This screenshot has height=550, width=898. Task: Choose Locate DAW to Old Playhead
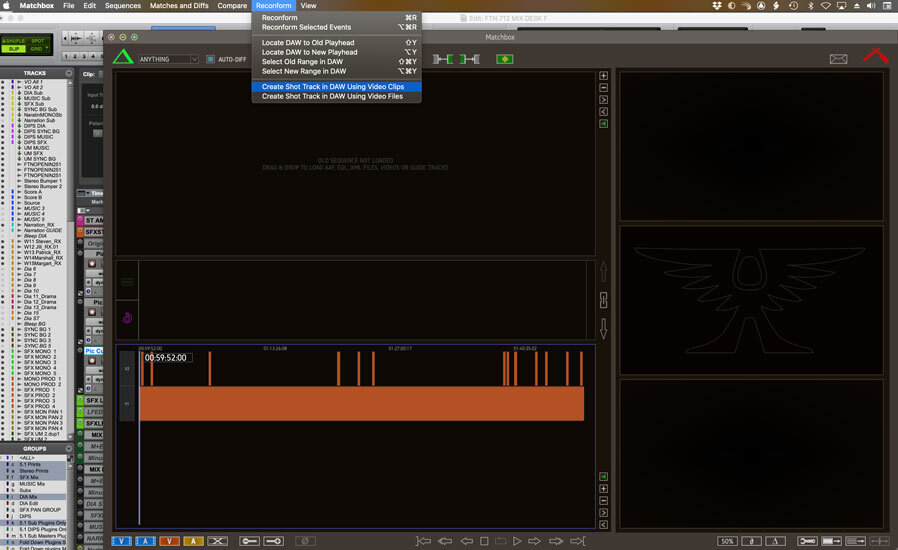pos(336,42)
